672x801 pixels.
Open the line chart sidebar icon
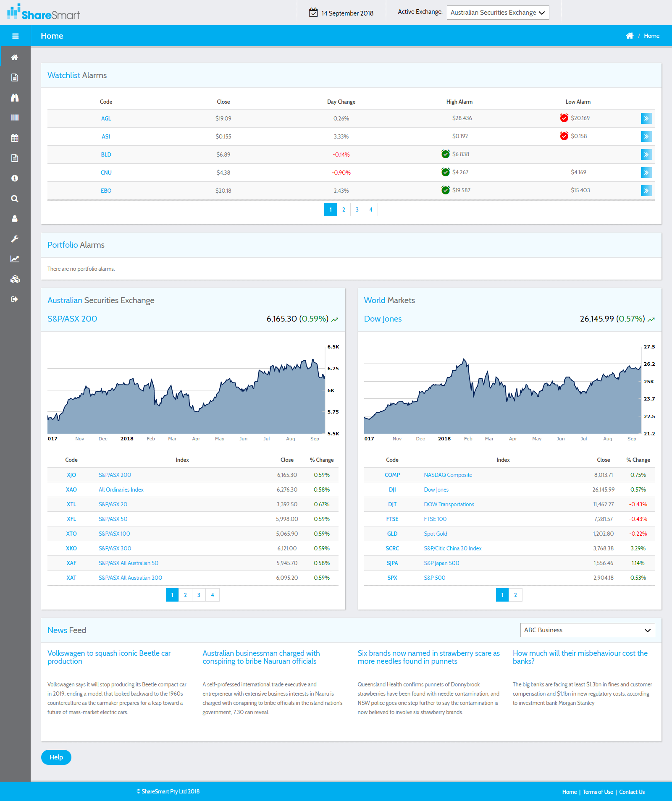pos(15,259)
